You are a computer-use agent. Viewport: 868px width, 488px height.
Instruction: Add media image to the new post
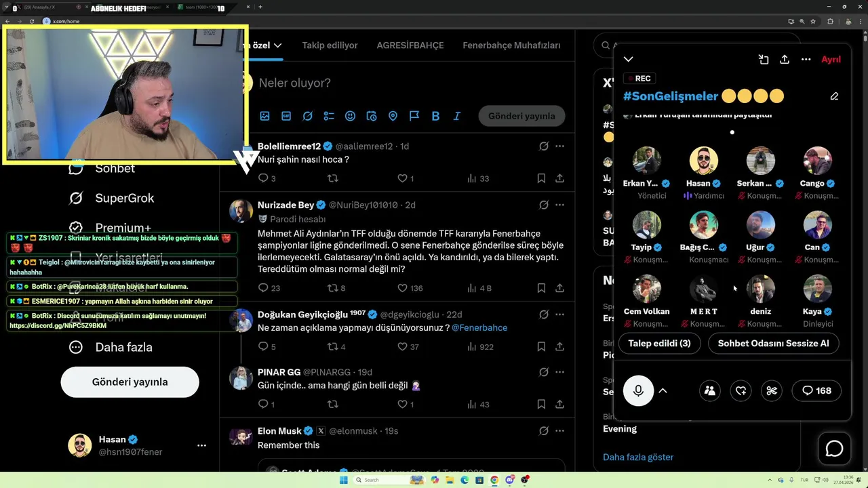point(264,116)
